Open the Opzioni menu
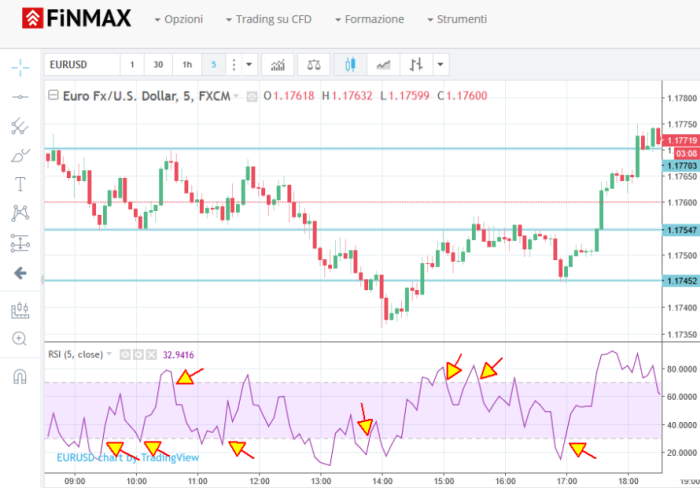The width and height of the screenshot is (700, 488). [179, 19]
